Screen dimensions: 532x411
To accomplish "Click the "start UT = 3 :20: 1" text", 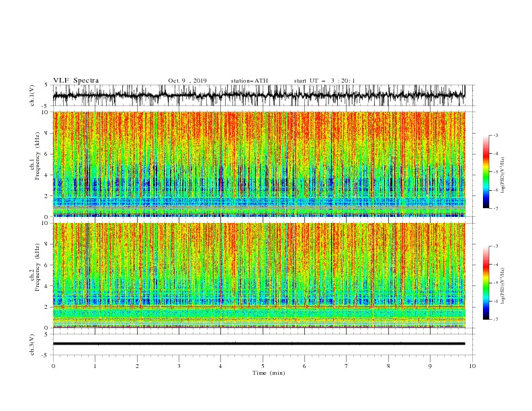I will pyautogui.click(x=324, y=81).
